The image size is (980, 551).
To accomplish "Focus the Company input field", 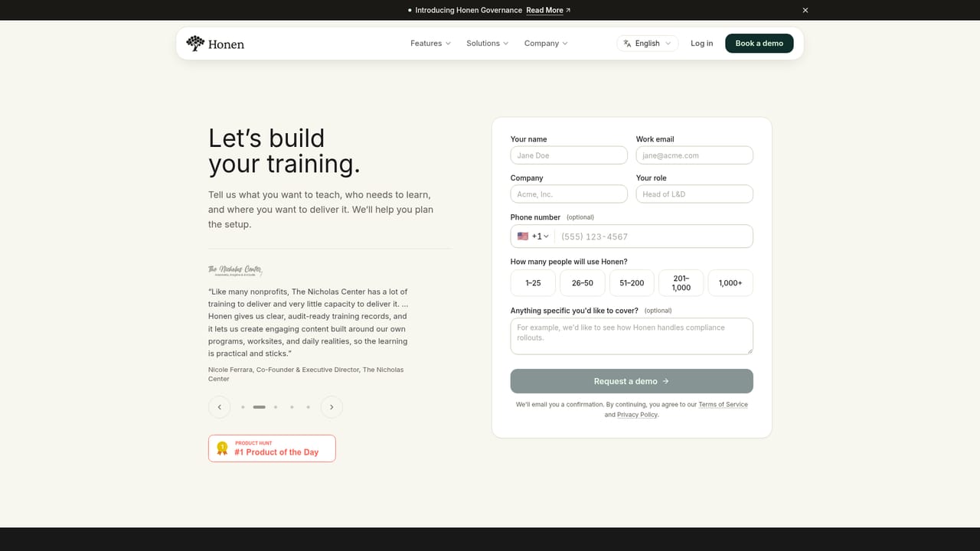I will tap(569, 194).
